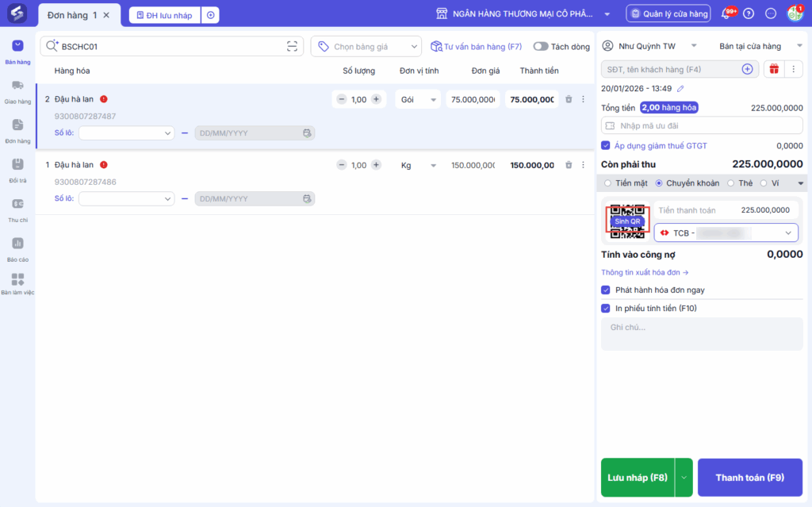Add new customer with plus circle icon

(x=747, y=69)
